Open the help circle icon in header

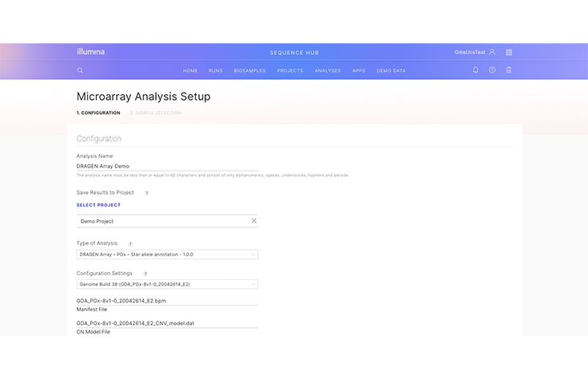click(492, 70)
